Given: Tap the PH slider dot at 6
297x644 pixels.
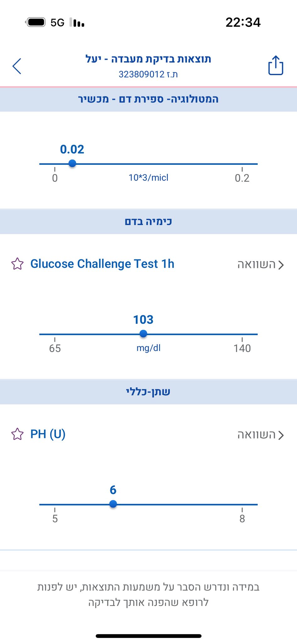Looking at the screenshot, I should 113,504.
